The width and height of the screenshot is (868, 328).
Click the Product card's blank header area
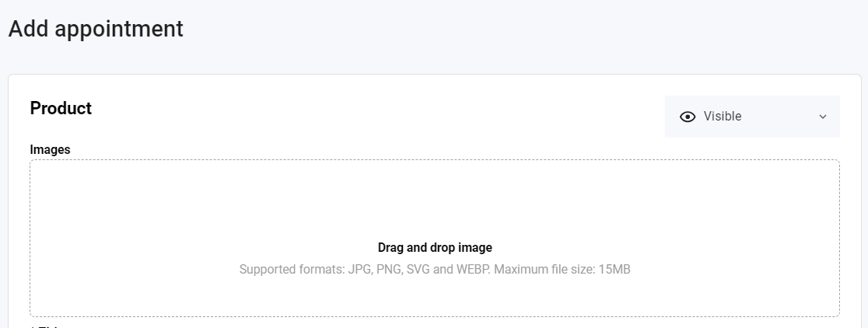point(373,109)
